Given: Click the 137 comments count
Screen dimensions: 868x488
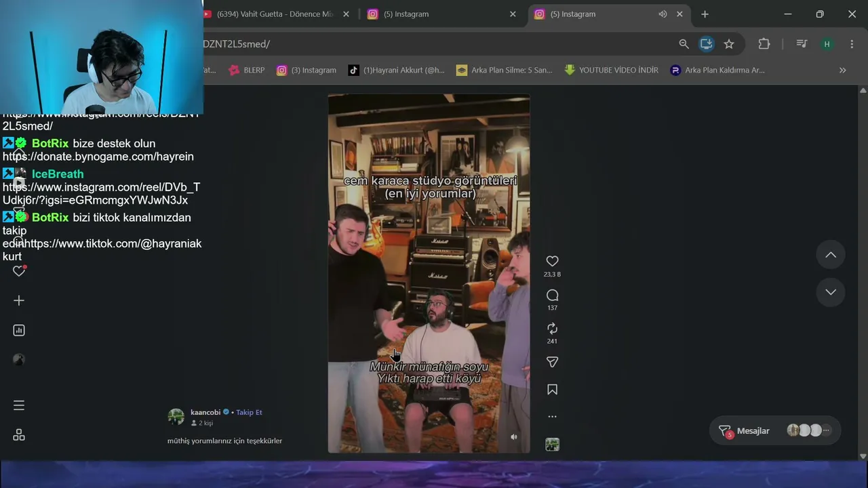Looking at the screenshot, I should [x=552, y=308].
